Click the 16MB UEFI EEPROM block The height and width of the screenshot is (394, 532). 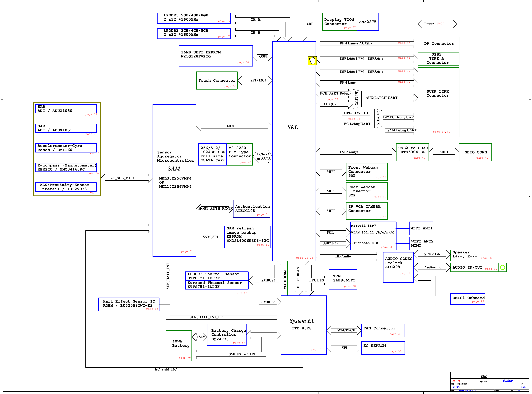216,56
